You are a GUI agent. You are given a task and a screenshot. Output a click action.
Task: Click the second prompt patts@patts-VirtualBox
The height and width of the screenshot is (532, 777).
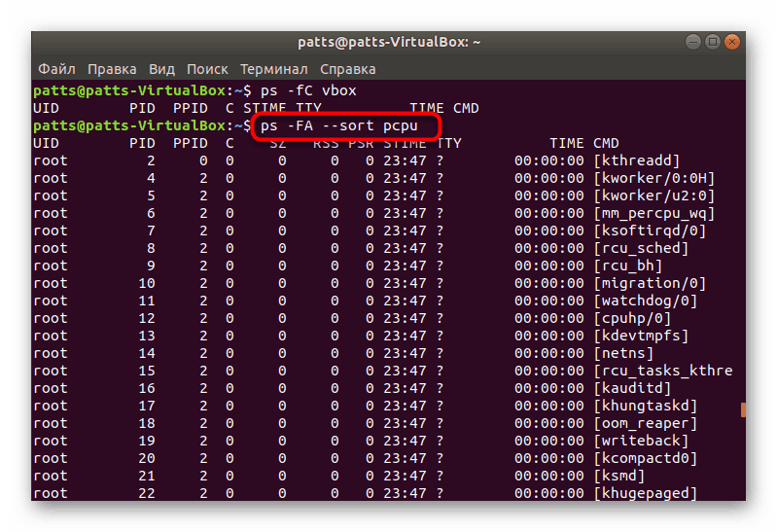point(129,125)
